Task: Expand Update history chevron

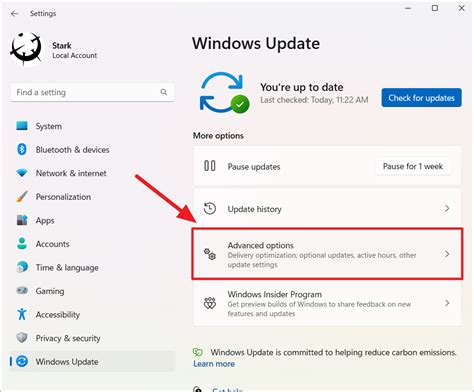Action: [x=447, y=208]
